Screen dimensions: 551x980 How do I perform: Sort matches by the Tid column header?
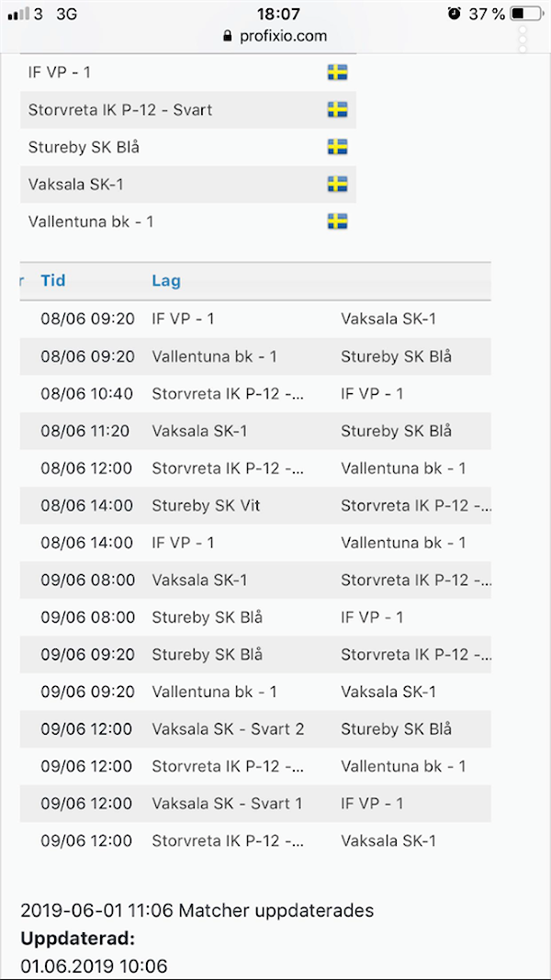tap(53, 281)
